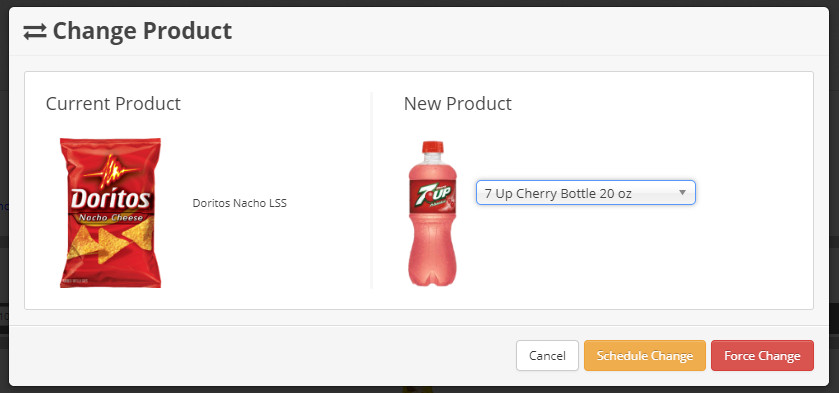Click the 7 Up Cherry bottle image
The image size is (839, 393).
(433, 213)
